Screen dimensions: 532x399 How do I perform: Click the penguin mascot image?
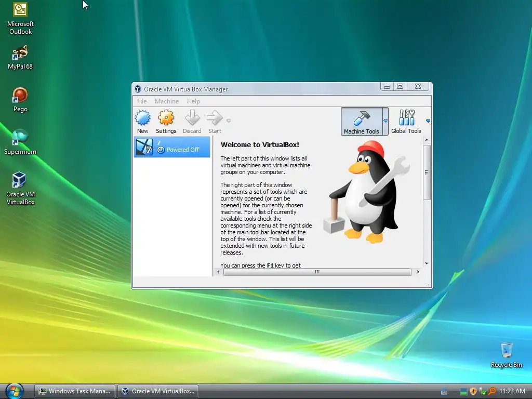[x=367, y=192]
